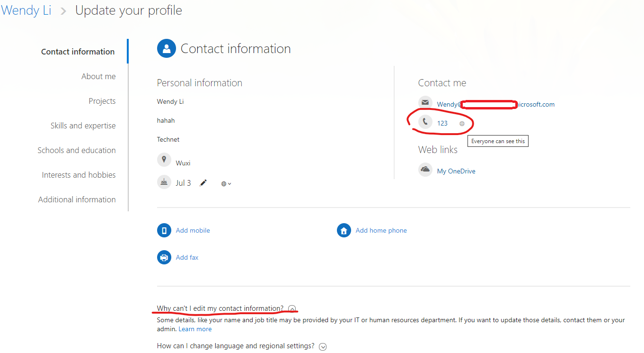The height and width of the screenshot is (353, 644).
Task: Click the email envelope icon in Contact me
Action: point(425,102)
